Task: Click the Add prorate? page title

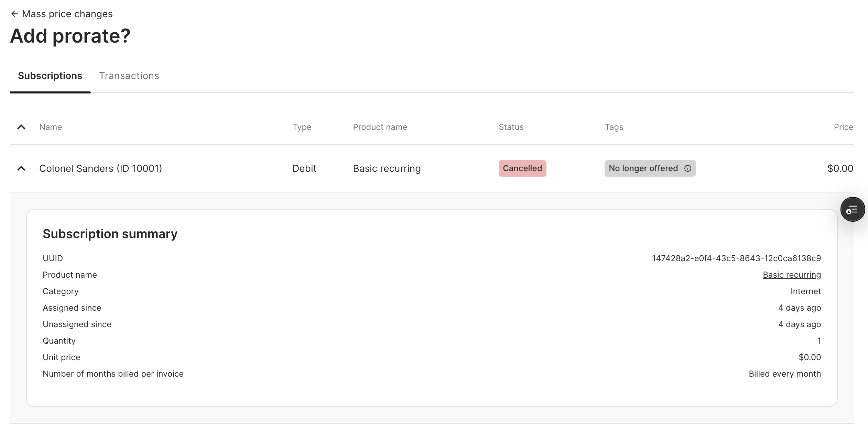Action: (x=70, y=36)
